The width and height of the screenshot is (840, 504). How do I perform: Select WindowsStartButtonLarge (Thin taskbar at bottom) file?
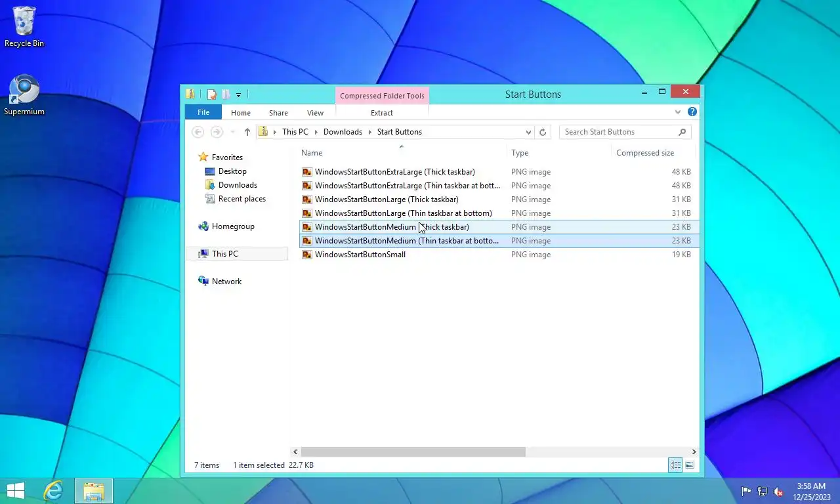(499, 213)
